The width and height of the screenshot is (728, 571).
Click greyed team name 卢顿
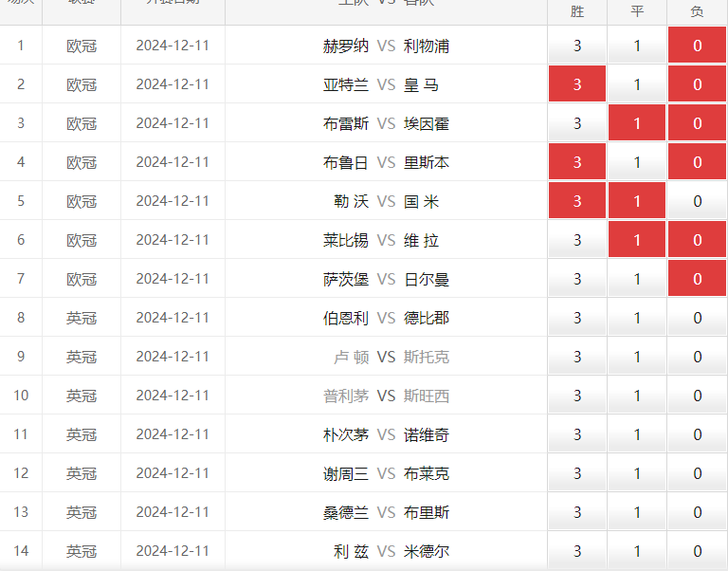[352, 357]
